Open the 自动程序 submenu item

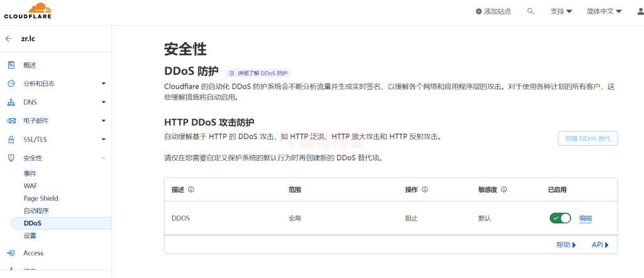(x=36, y=211)
